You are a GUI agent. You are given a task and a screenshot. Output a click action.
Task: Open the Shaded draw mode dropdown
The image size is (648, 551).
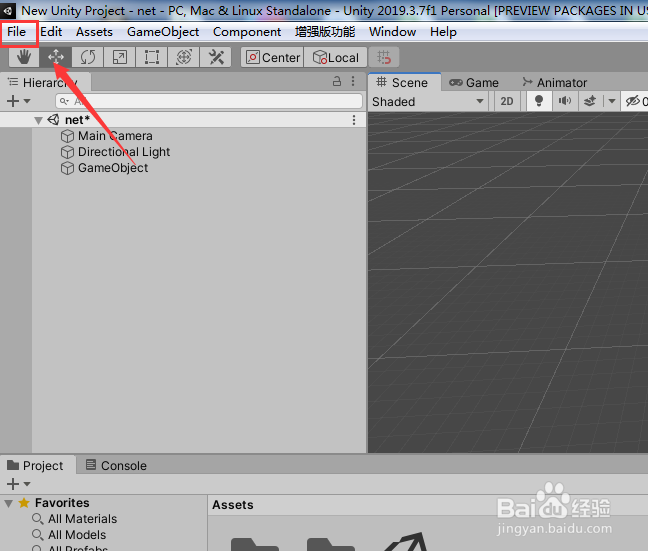click(428, 101)
